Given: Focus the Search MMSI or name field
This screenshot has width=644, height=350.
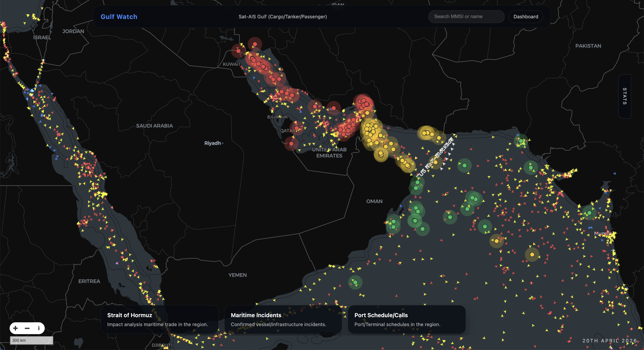Looking at the screenshot, I should click(x=466, y=17).
